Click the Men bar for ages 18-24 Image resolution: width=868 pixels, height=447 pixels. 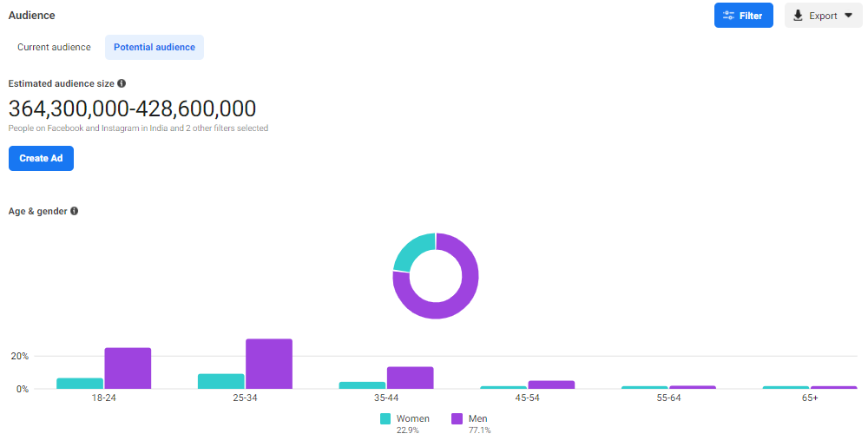128,368
